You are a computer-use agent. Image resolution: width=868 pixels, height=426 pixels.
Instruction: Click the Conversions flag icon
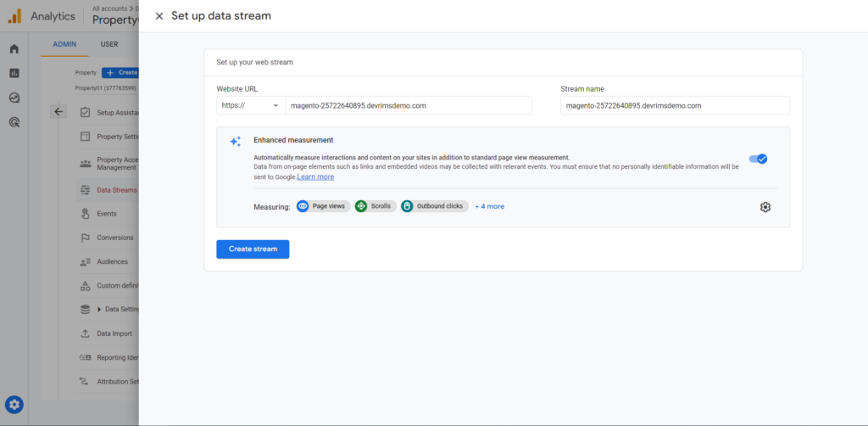[x=86, y=238]
